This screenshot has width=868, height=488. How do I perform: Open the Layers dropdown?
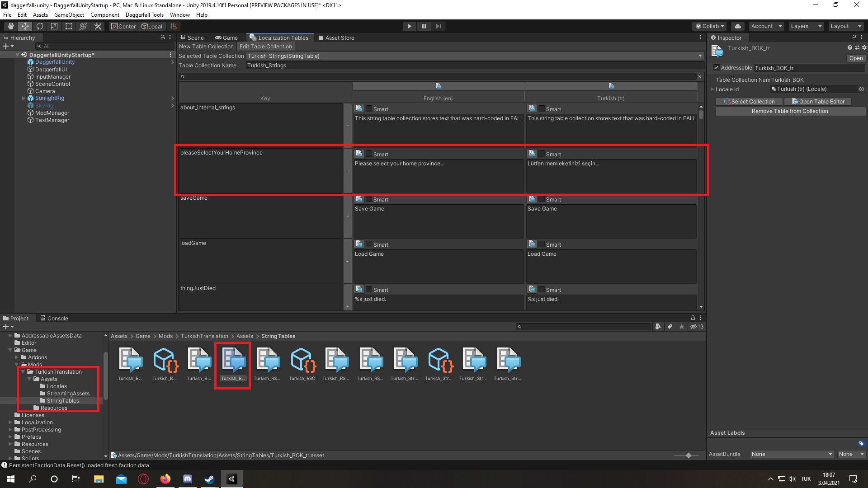click(806, 26)
